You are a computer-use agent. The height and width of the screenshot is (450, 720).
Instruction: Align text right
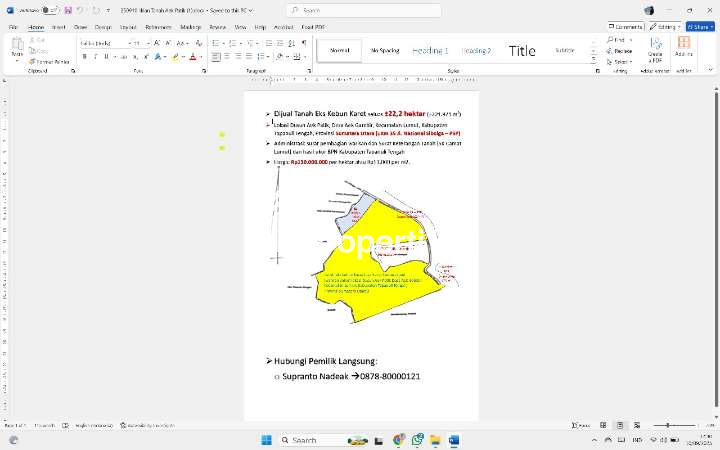pyautogui.click(x=238, y=56)
